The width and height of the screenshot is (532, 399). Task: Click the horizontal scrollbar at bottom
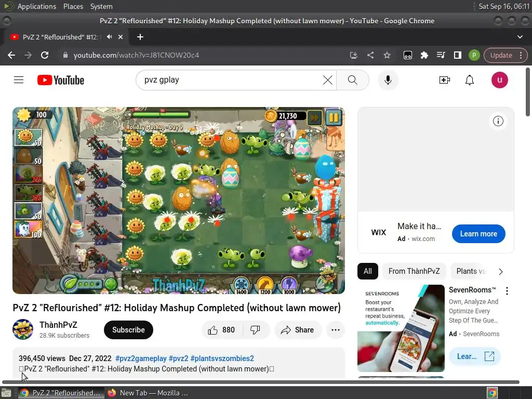click(261, 382)
